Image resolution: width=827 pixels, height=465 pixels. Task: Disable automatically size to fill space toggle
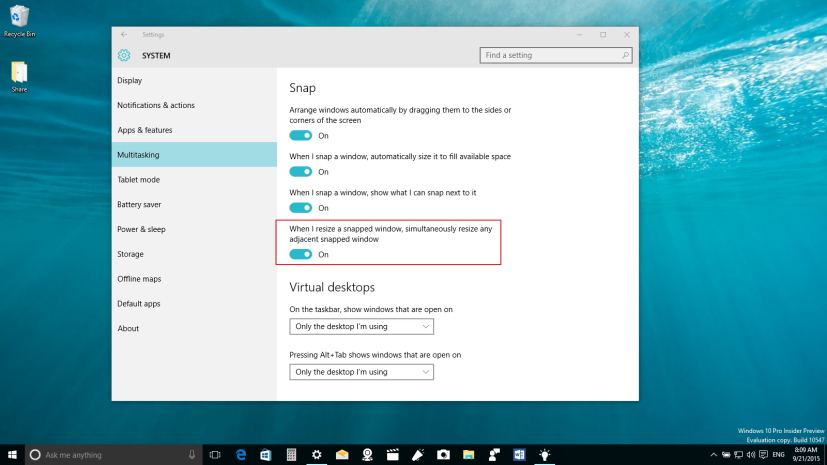coord(300,172)
